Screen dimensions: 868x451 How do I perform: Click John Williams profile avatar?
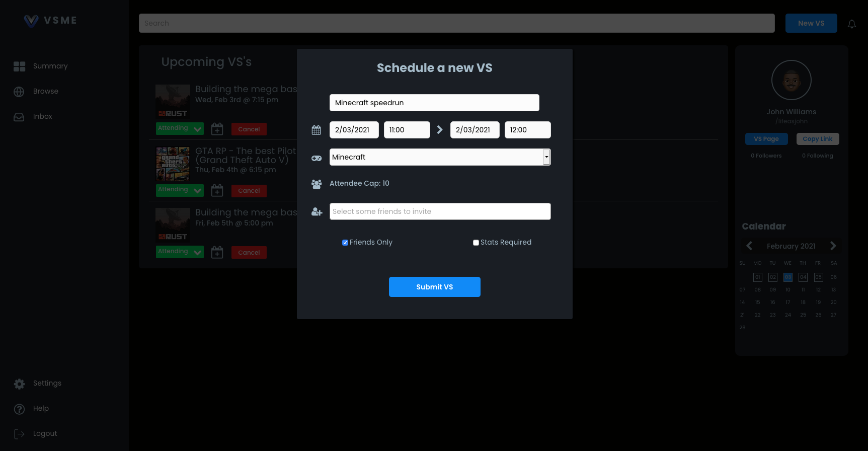(x=792, y=80)
